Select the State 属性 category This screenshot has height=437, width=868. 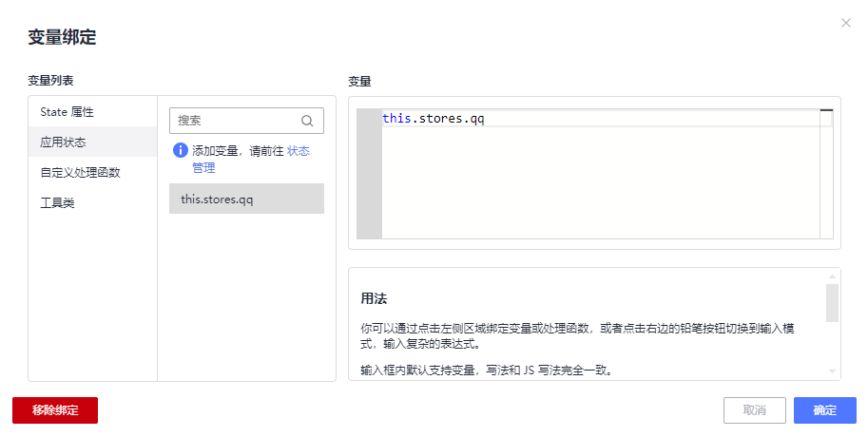[x=93, y=112]
